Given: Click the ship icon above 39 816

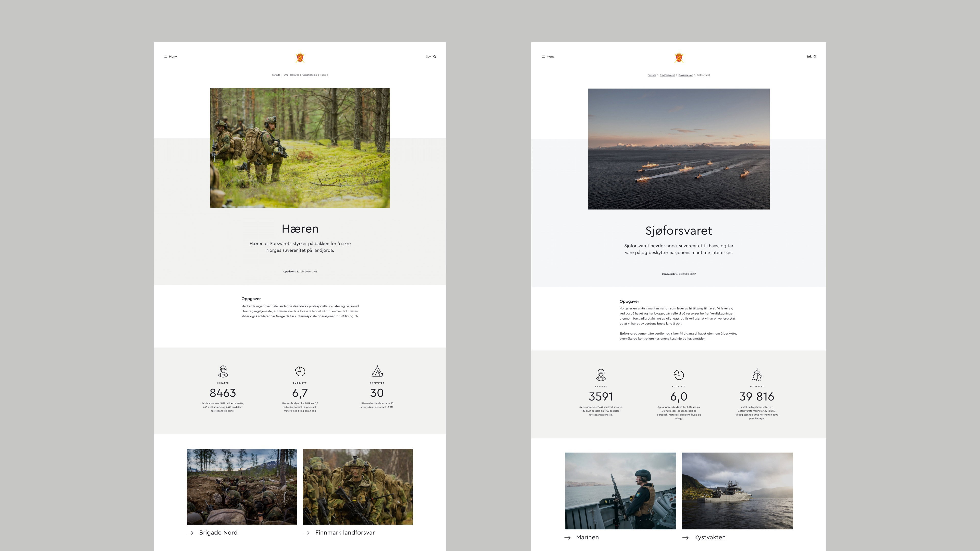Looking at the screenshot, I should point(757,374).
